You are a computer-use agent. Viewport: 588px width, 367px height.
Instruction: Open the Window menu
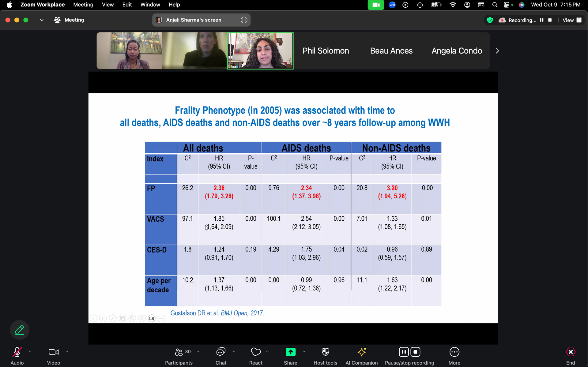pos(150,5)
